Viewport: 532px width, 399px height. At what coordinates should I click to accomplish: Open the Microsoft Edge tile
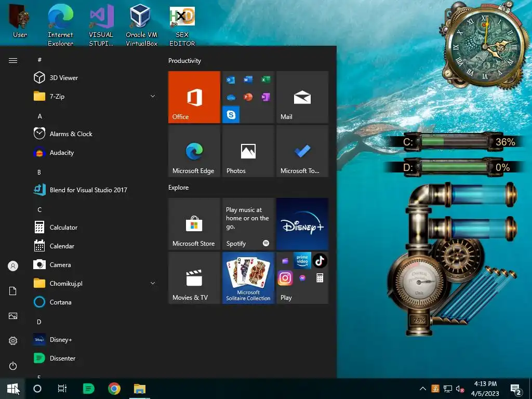(x=194, y=151)
